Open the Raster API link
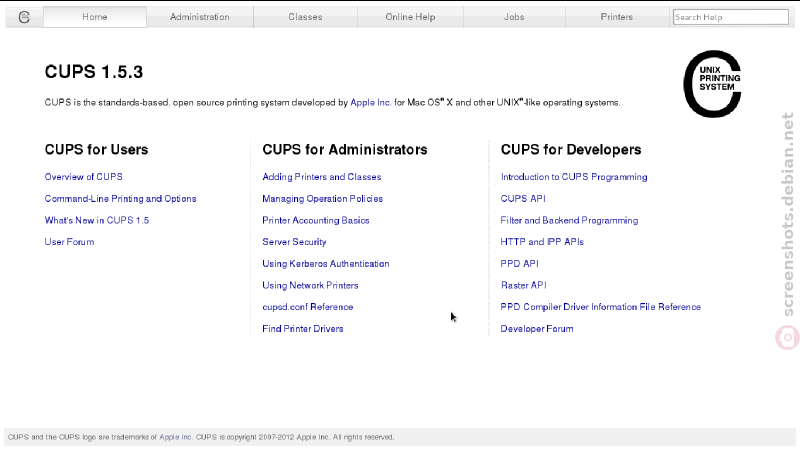The width and height of the screenshot is (800, 450). [523, 285]
